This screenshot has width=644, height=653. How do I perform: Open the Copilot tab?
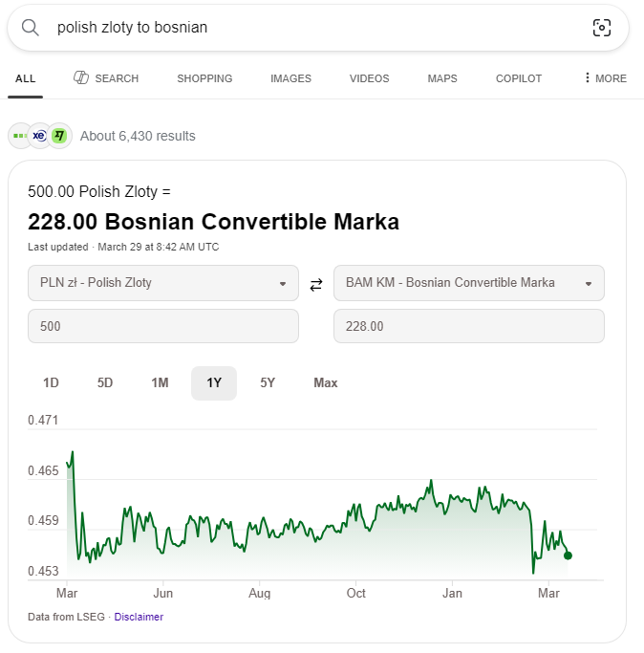(519, 78)
